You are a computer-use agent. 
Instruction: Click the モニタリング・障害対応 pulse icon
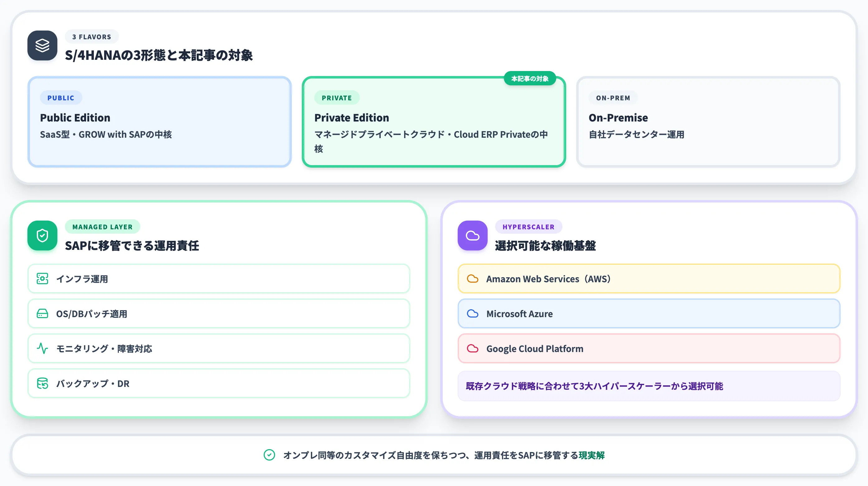(42, 348)
